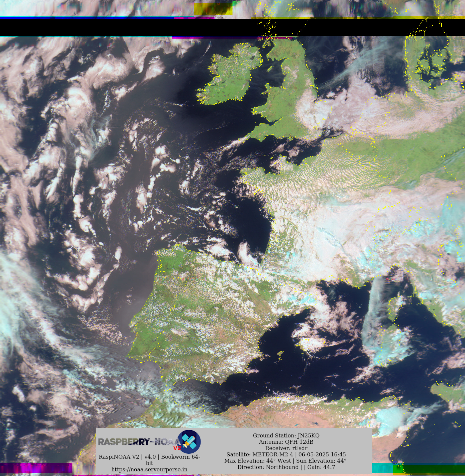
Task: Click the Raspberry-NOAA V2 satellite logo icon
Action: pos(189,442)
